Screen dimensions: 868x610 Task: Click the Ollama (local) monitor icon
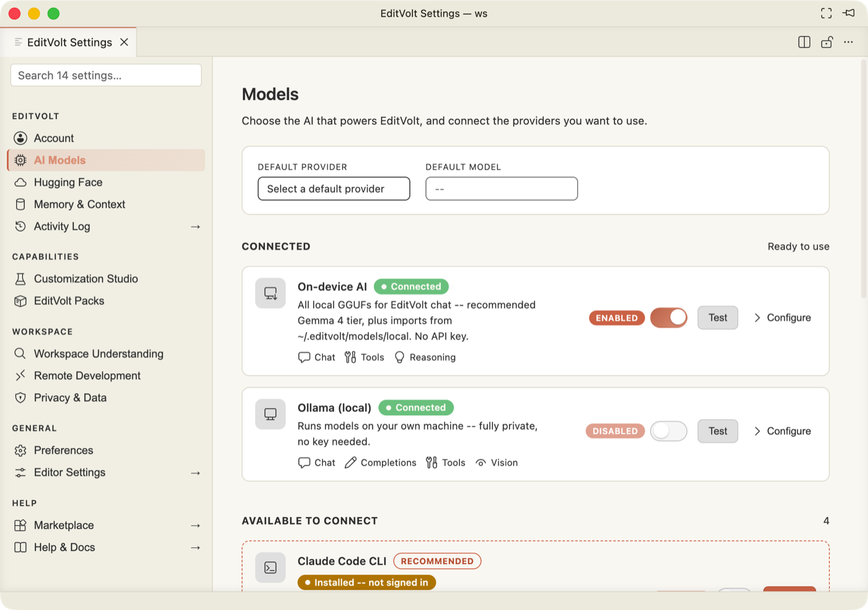point(270,414)
